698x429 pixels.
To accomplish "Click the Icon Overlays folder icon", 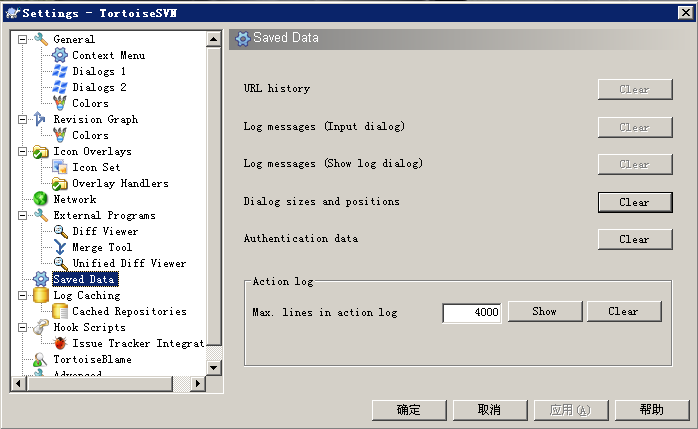I will 41,152.
